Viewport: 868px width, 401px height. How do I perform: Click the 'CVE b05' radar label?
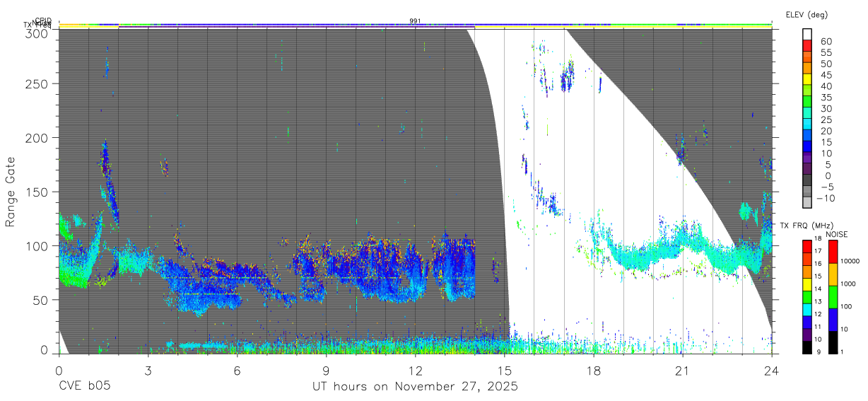[x=84, y=387]
